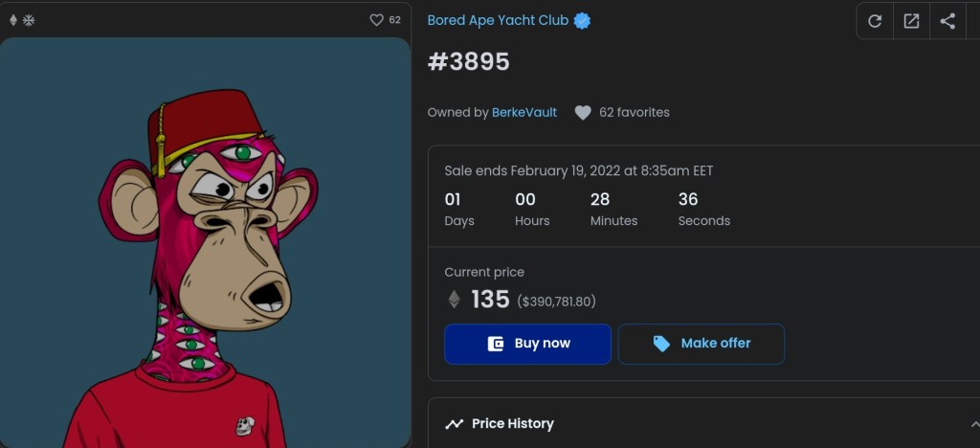Click the trend chart icon beside Price History
Image resolution: width=980 pixels, height=448 pixels.
[x=455, y=423]
